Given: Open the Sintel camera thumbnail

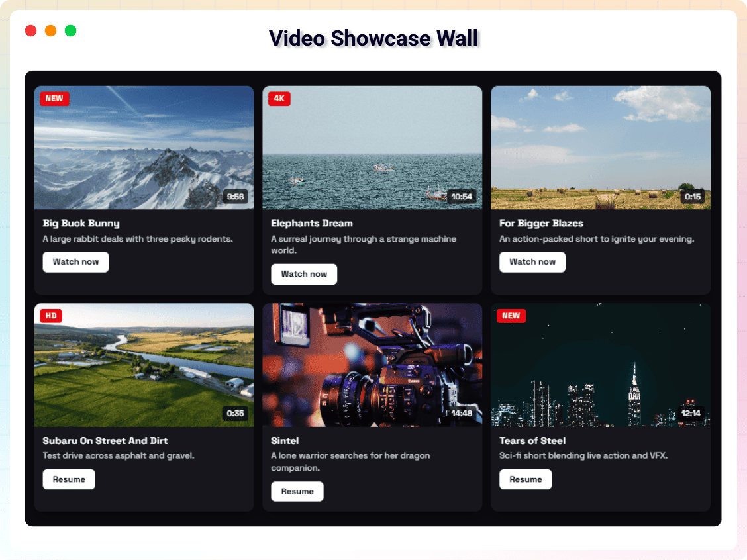Looking at the screenshot, I should coord(372,365).
